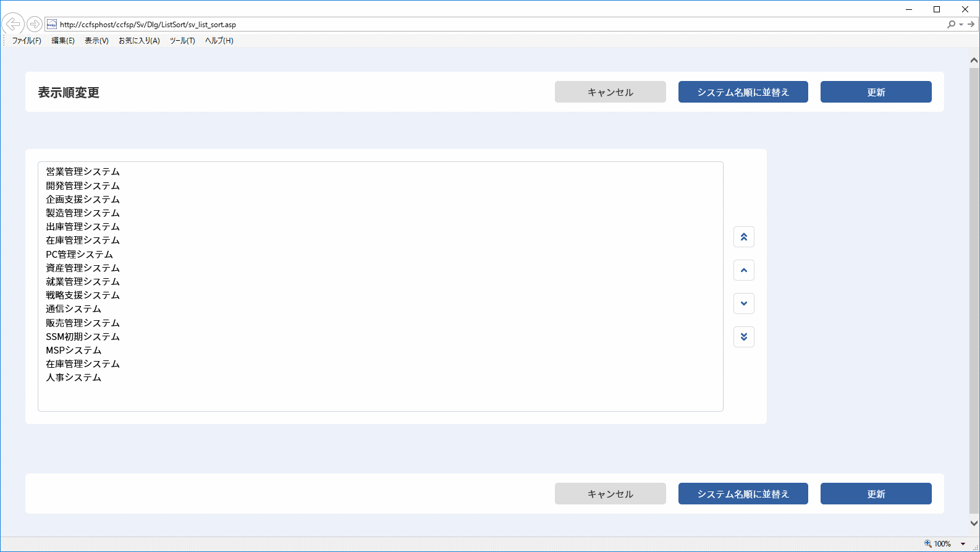
Task: Click the bottom キャンセル button
Action: [610, 494]
